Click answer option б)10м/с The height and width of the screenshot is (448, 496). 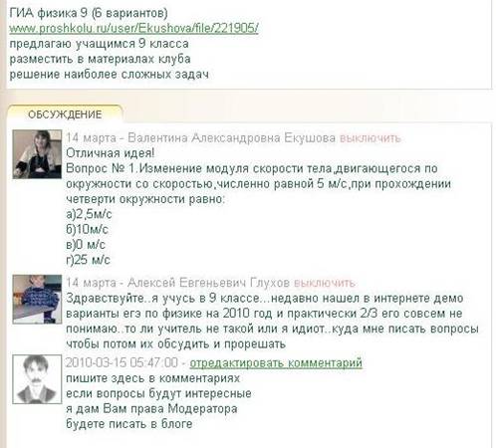[x=87, y=229]
